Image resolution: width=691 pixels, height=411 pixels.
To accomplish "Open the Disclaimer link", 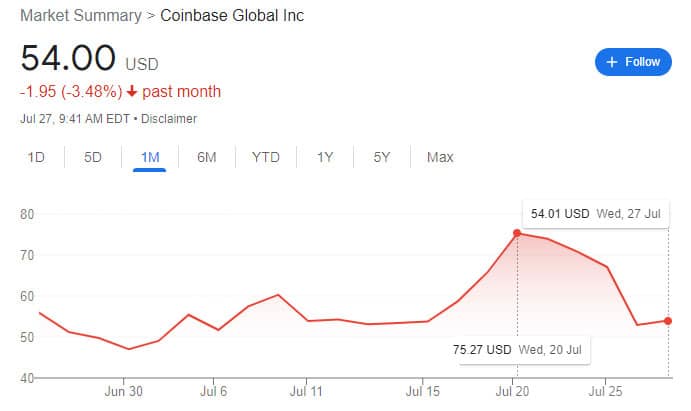I will tap(169, 119).
